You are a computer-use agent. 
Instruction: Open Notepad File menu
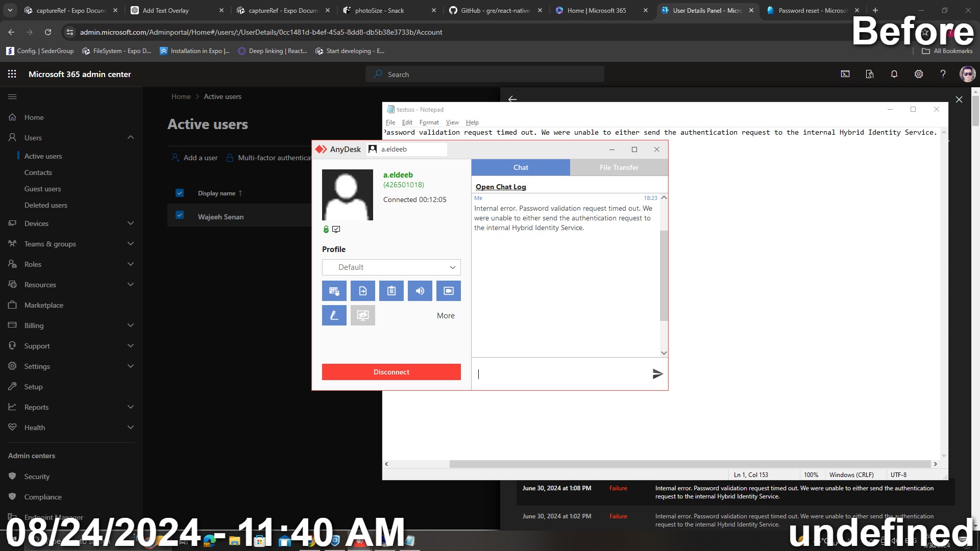pyautogui.click(x=390, y=122)
